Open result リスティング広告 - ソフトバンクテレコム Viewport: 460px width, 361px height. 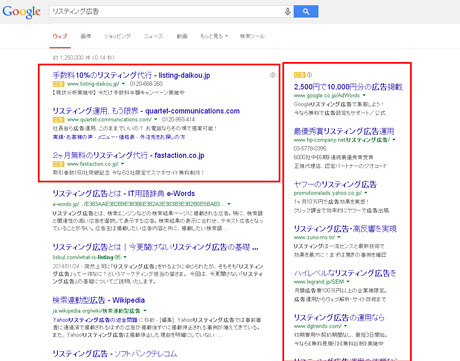coord(115,353)
